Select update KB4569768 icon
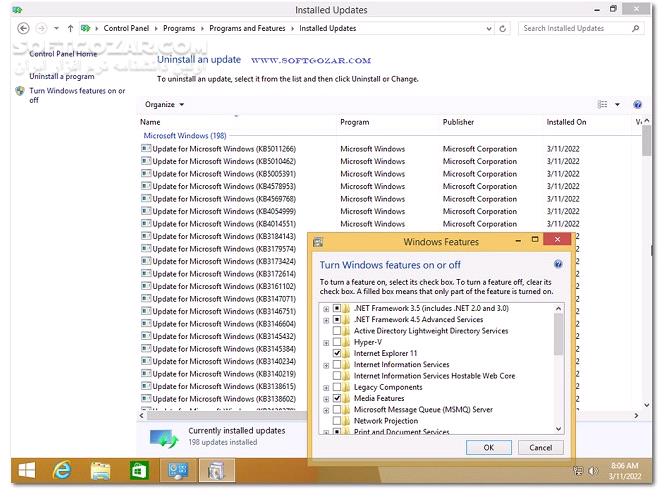Image resolution: width=665 pixels, height=497 pixels. coord(146,198)
